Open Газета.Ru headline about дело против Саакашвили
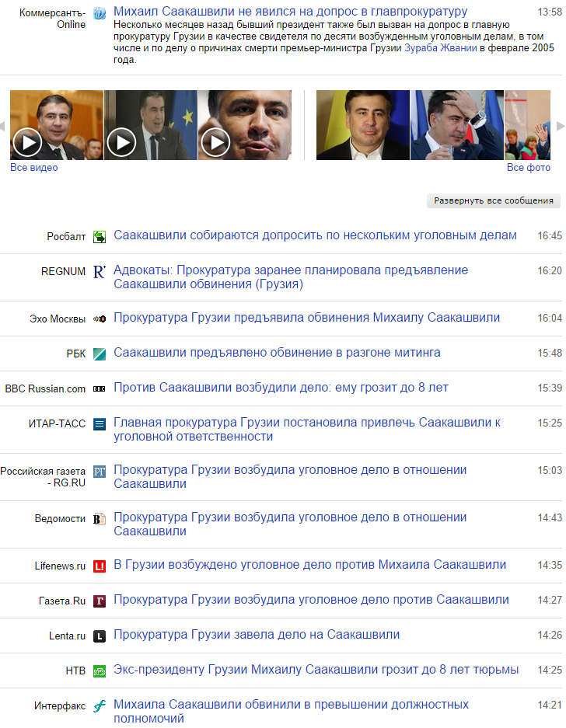The width and height of the screenshot is (566, 728). tap(311, 600)
